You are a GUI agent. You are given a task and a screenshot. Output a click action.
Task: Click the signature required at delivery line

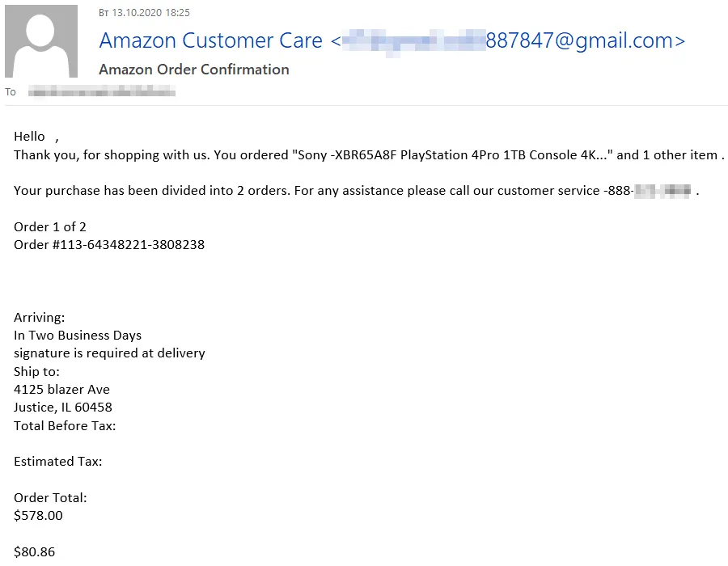[x=109, y=353]
